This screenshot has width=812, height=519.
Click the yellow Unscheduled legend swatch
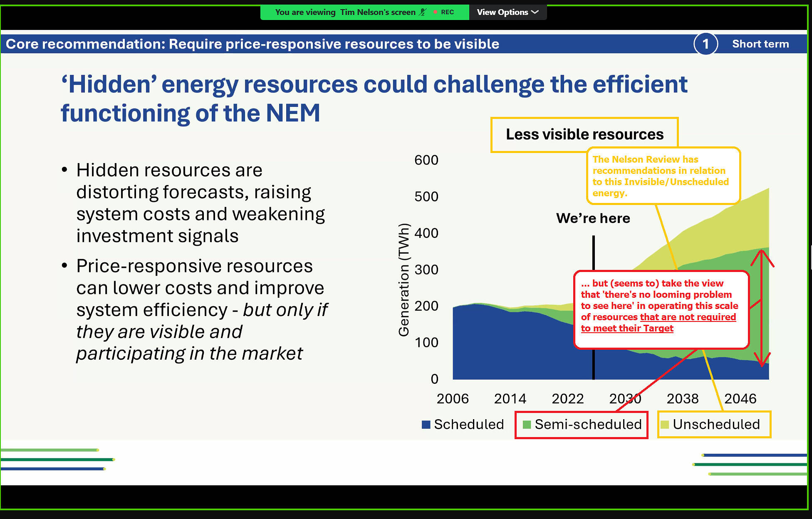[x=665, y=425]
